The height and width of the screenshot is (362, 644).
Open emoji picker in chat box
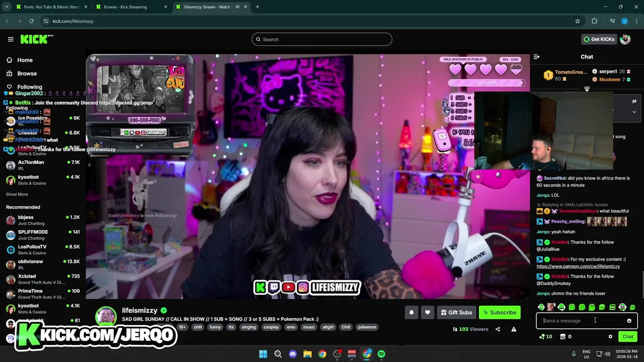(629, 321)
